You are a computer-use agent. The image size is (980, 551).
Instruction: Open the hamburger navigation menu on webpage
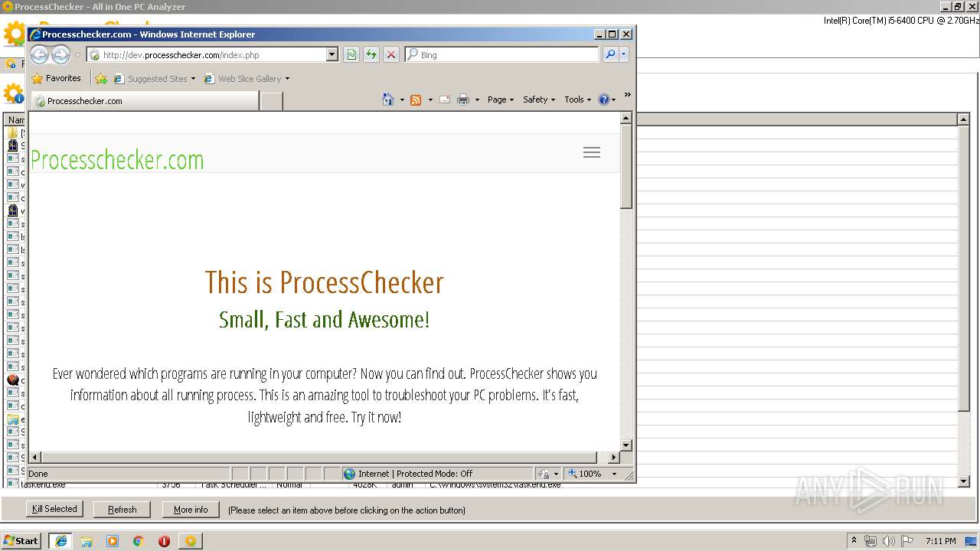(x=592, y=152)
